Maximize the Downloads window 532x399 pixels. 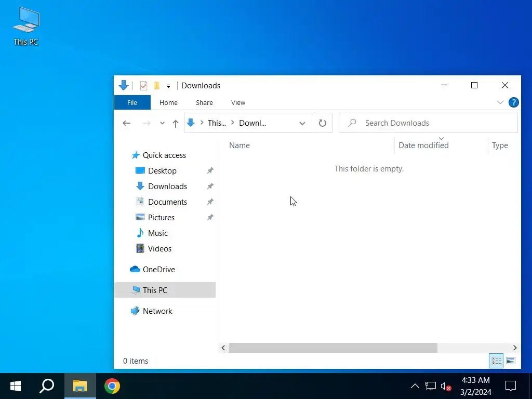click(474, 85)
